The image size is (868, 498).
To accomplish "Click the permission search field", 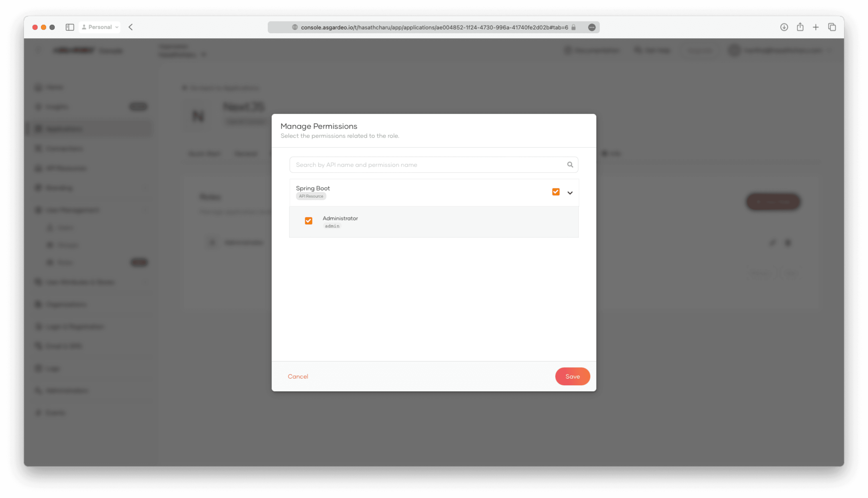I will point(434,165).
